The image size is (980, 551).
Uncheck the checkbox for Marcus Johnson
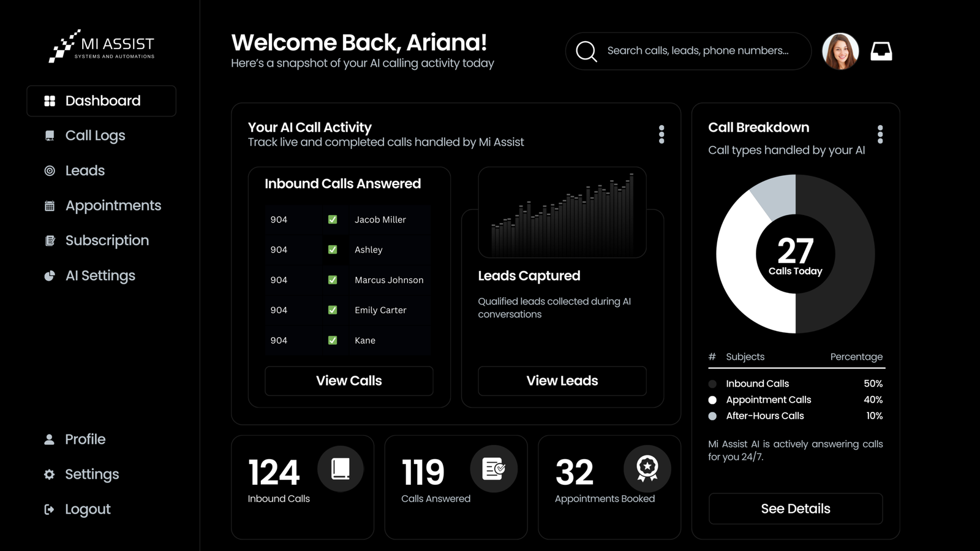coord(333,280)
